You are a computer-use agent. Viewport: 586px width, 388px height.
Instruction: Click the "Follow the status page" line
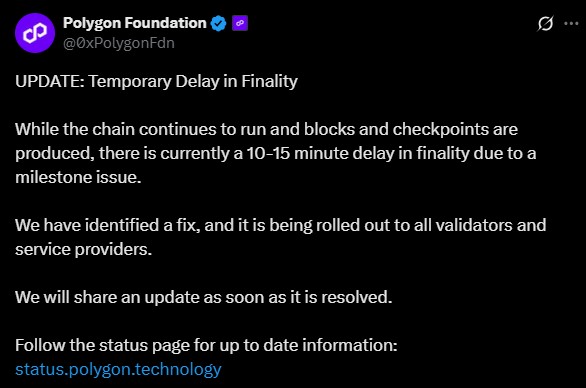tap(206, 345)
